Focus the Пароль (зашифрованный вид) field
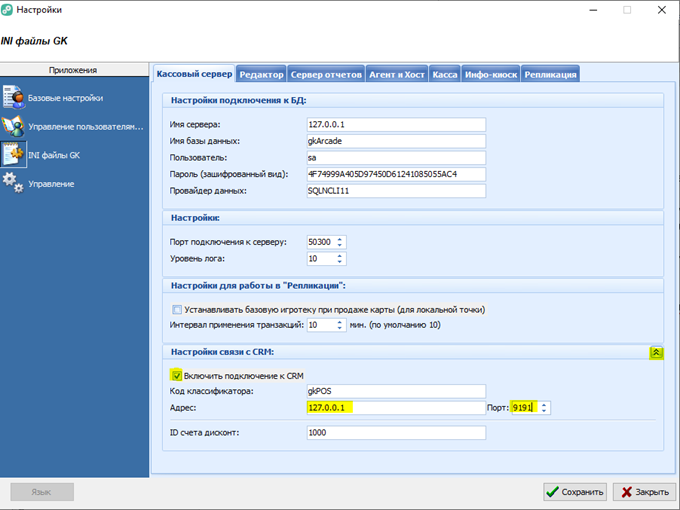 coord(396,174)
